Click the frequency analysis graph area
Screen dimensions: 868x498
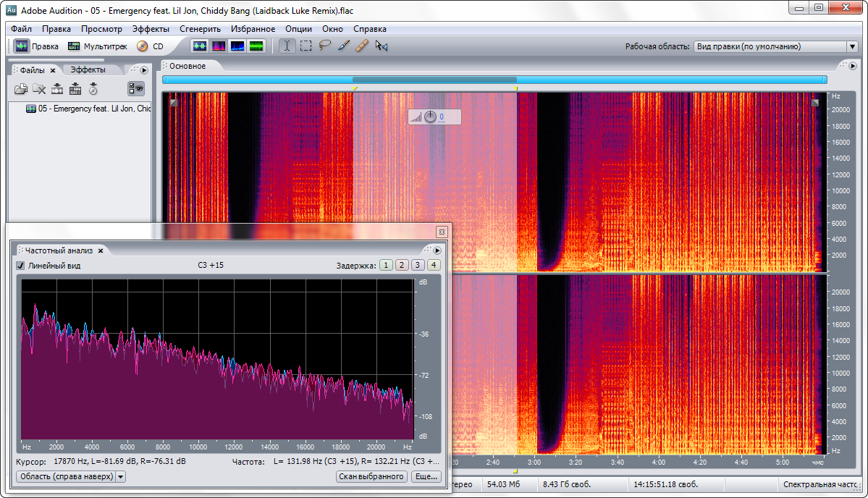click(218, 359)
